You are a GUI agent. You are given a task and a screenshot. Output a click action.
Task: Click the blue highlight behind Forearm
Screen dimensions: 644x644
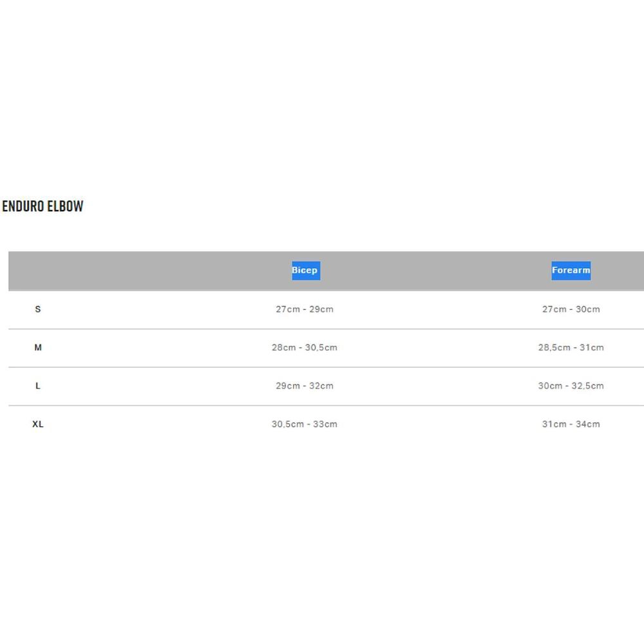(x=571, y=270)
